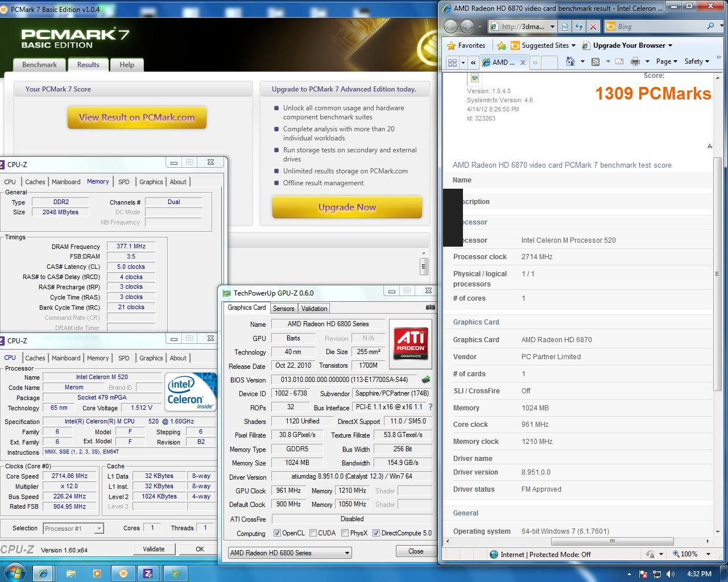Screen dimensions: 728x582
Task: Show hidden tray icons arrow
Action: (630, 574)
